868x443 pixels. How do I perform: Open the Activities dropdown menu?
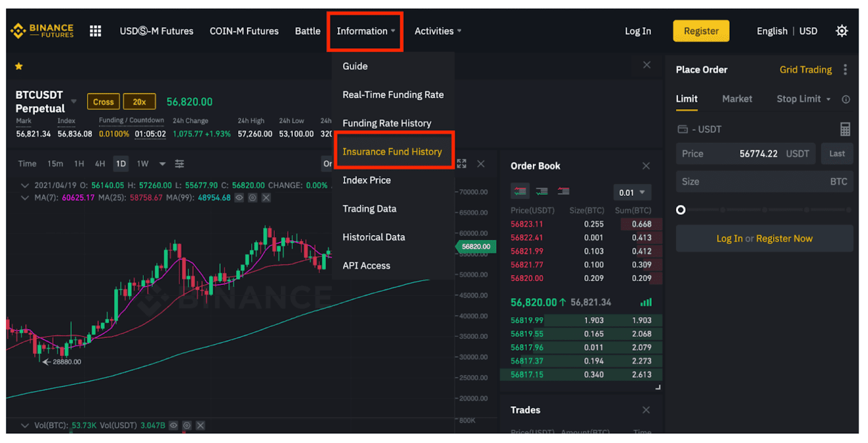[438, 31]
